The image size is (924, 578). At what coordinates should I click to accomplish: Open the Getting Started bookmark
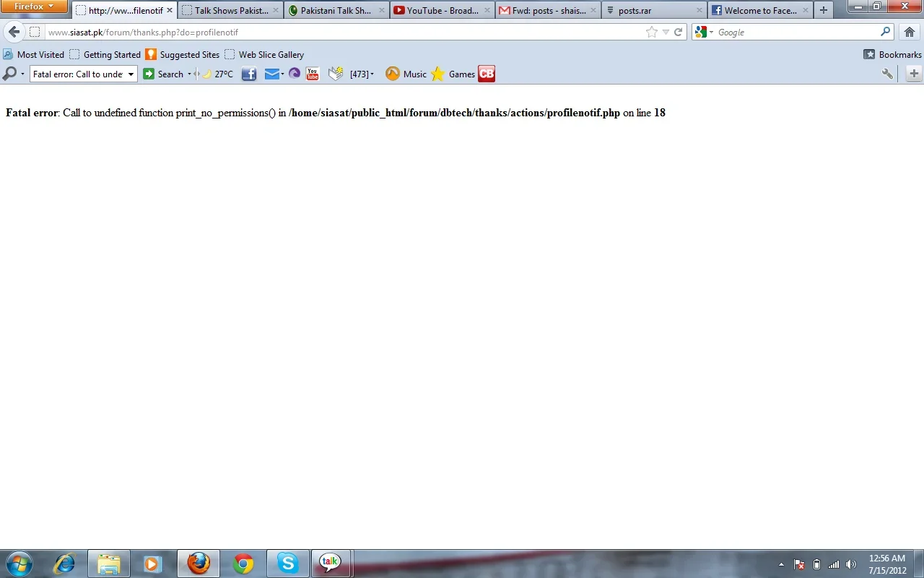105,54
